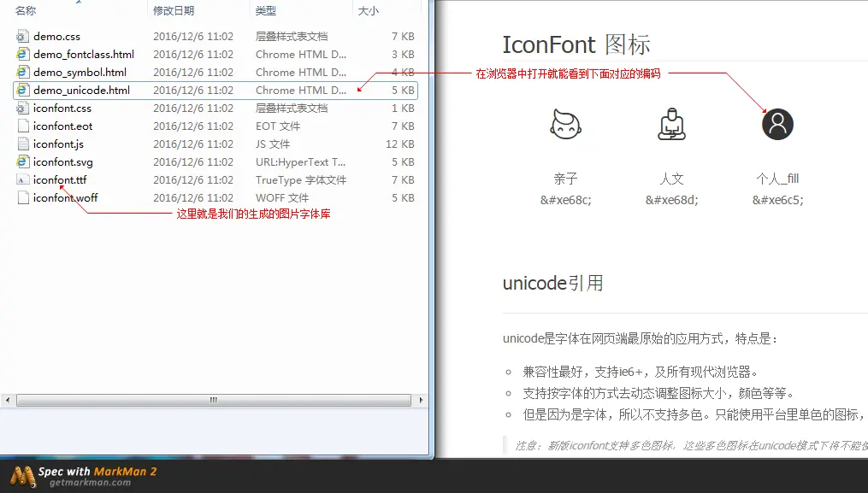868x493 pixels.
Task: Sort files by 大小 column header
Action: [x=368, y=10]
